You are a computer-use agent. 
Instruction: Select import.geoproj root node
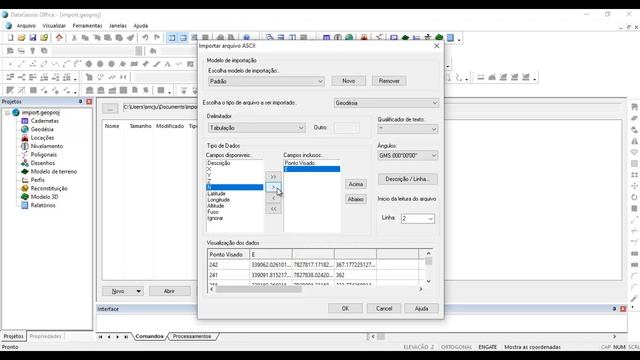(41, 112)
